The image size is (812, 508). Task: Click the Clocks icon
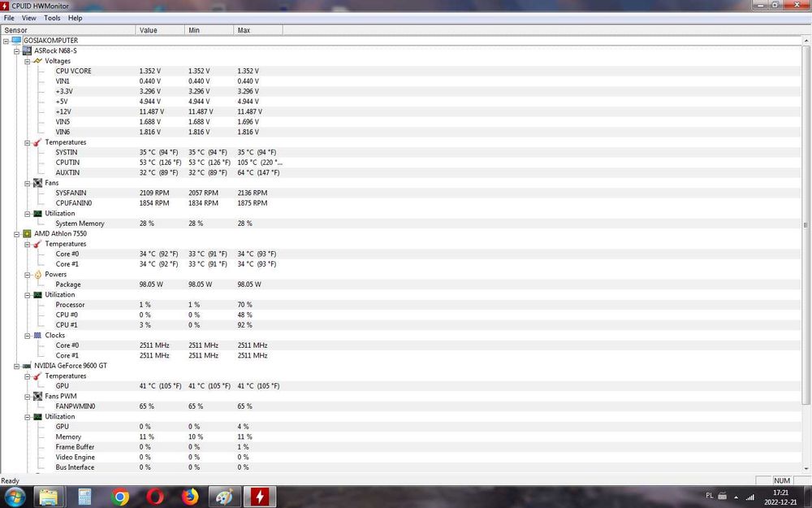pyautogui.click(x=37, y=336)
